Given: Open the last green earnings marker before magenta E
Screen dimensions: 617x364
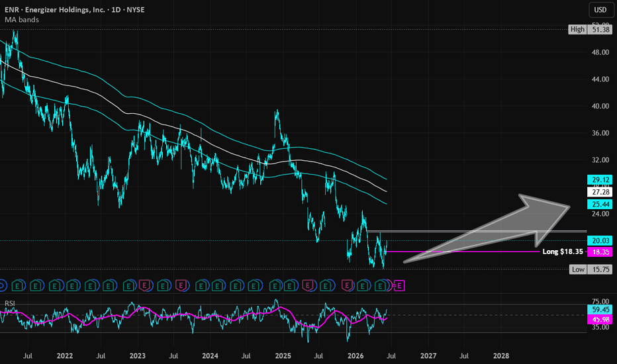Looking at the screenshot, I should pos(381,286).
